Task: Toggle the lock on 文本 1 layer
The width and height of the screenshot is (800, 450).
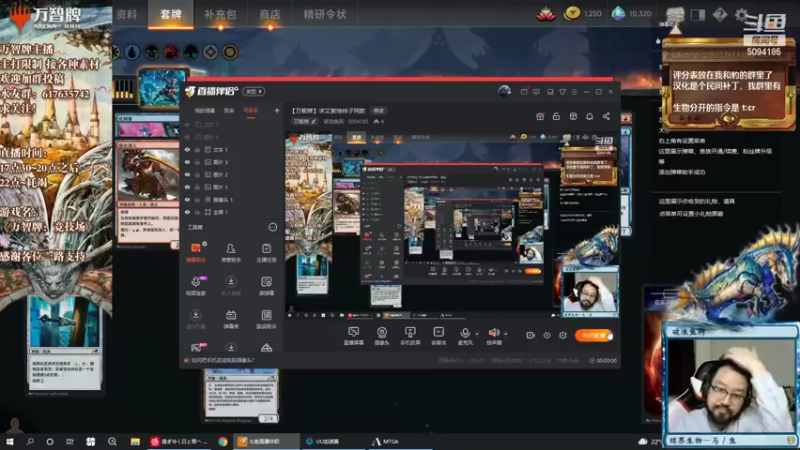Action: (197, 149)
